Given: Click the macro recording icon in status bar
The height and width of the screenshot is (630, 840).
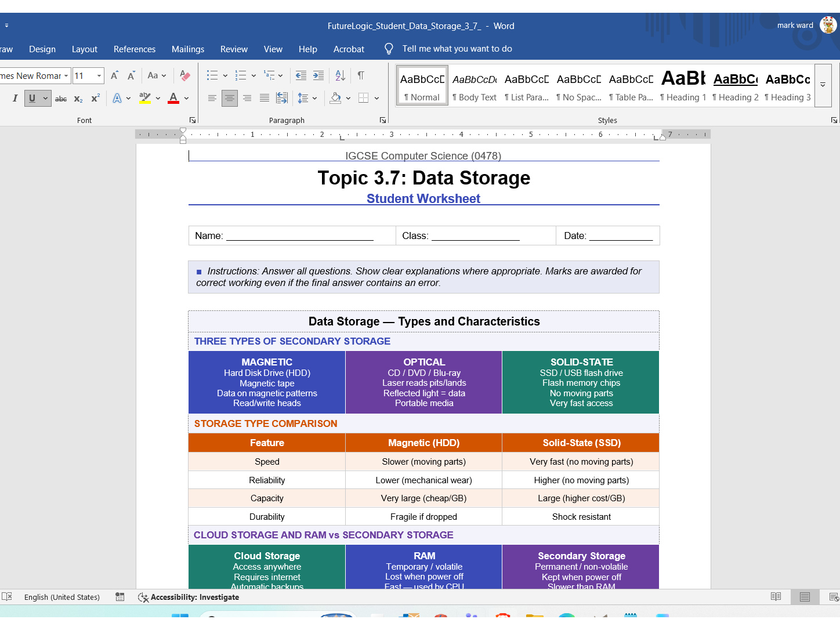Looking at the screenshot, I should 120,596.
